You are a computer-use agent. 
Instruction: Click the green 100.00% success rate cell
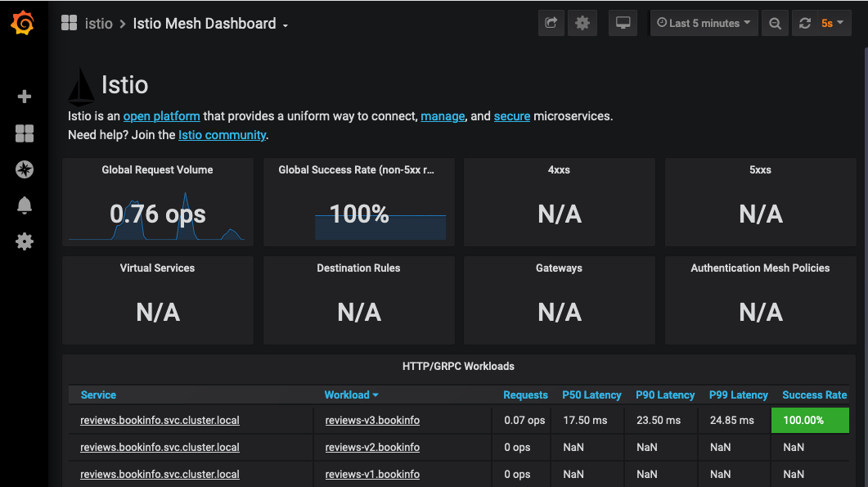810,420
